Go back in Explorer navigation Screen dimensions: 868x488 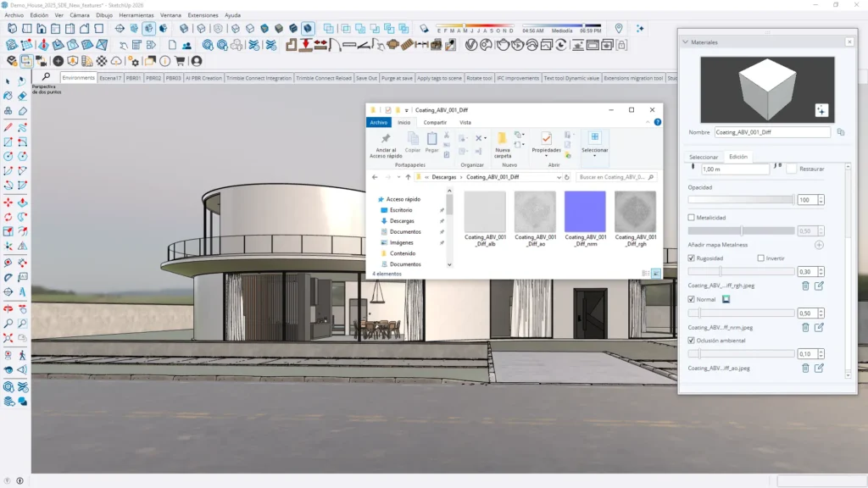tap(375, 177)
